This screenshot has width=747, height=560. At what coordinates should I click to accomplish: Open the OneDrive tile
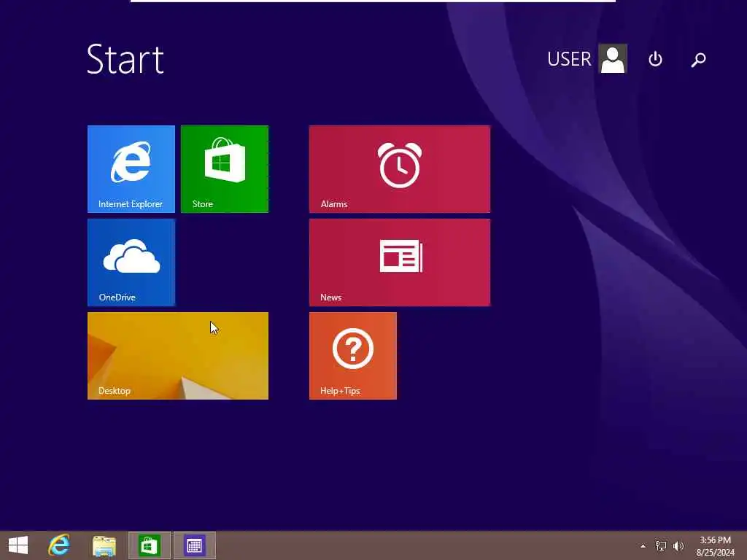tap(131, 262)
